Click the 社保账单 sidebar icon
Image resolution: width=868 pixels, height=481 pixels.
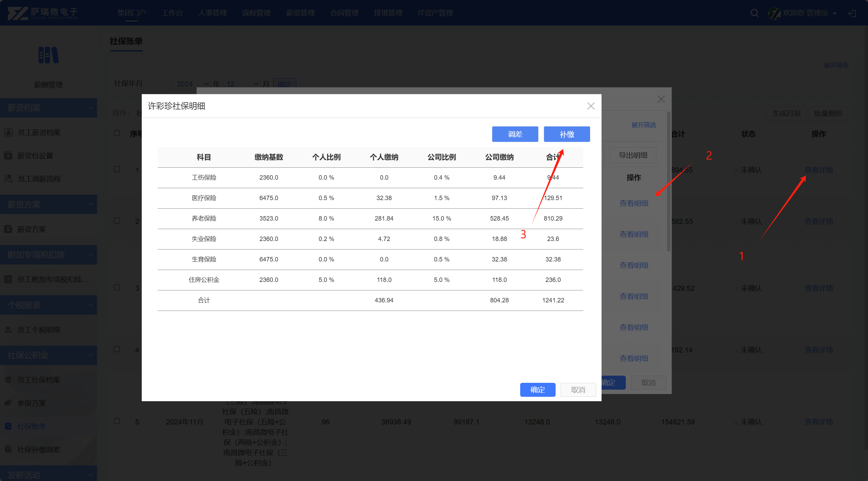9,426
